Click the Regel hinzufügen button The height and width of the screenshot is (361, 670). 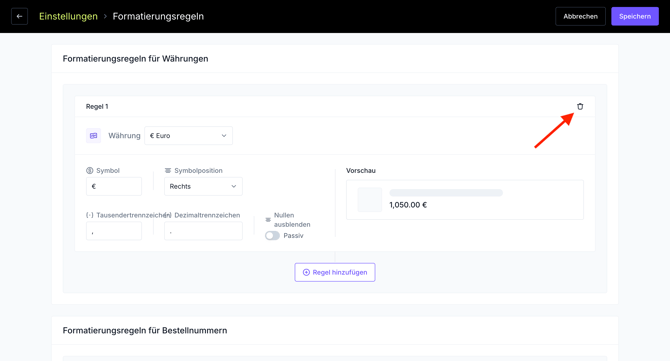tap(335, 272)
